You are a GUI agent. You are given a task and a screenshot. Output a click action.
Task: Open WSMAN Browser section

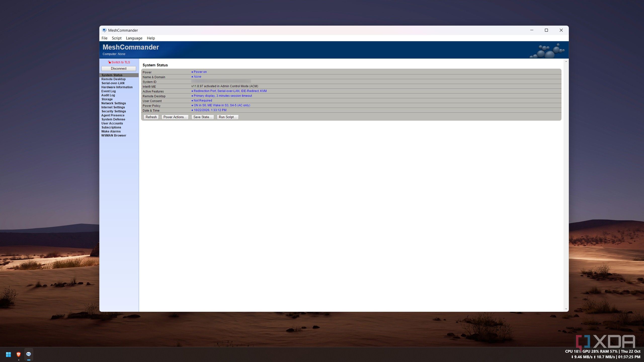[x=114, y=135]
